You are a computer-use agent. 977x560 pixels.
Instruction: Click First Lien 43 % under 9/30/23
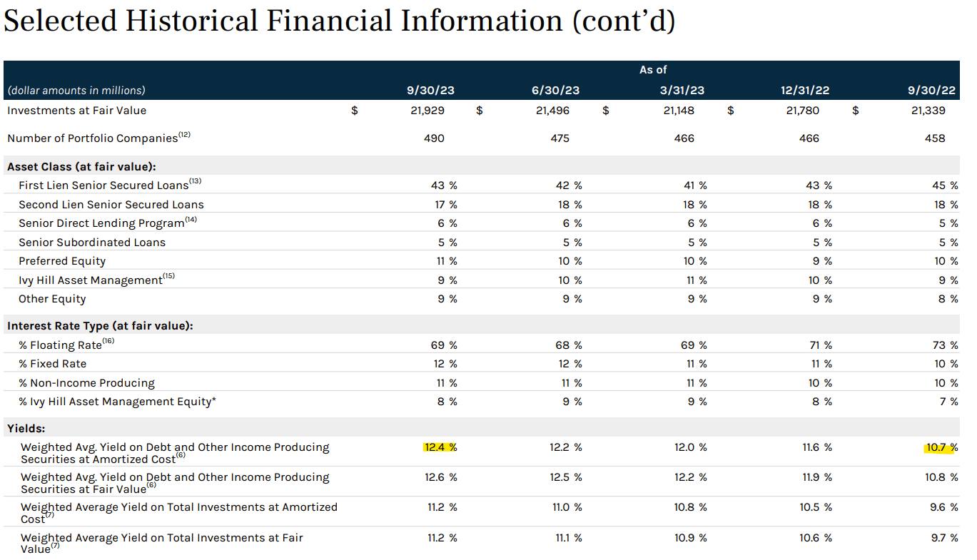pyautogui.click(x=444, y=185)
